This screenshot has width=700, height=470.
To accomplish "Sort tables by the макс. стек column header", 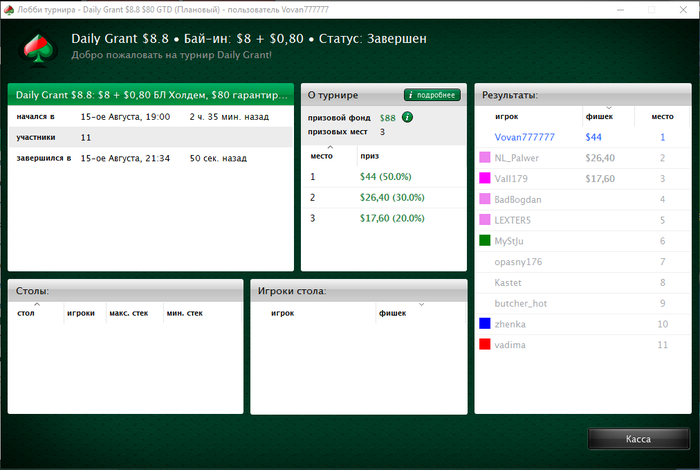I will point(129,313).
